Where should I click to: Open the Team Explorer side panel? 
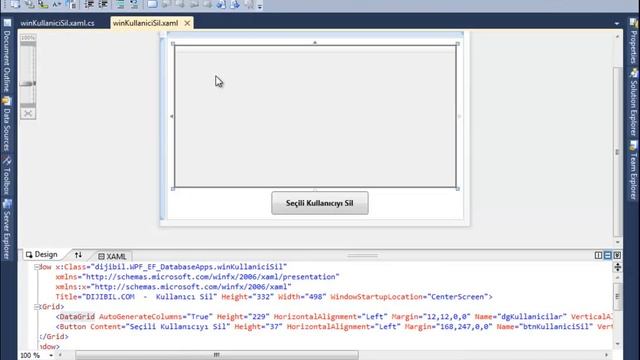(633, 176)
